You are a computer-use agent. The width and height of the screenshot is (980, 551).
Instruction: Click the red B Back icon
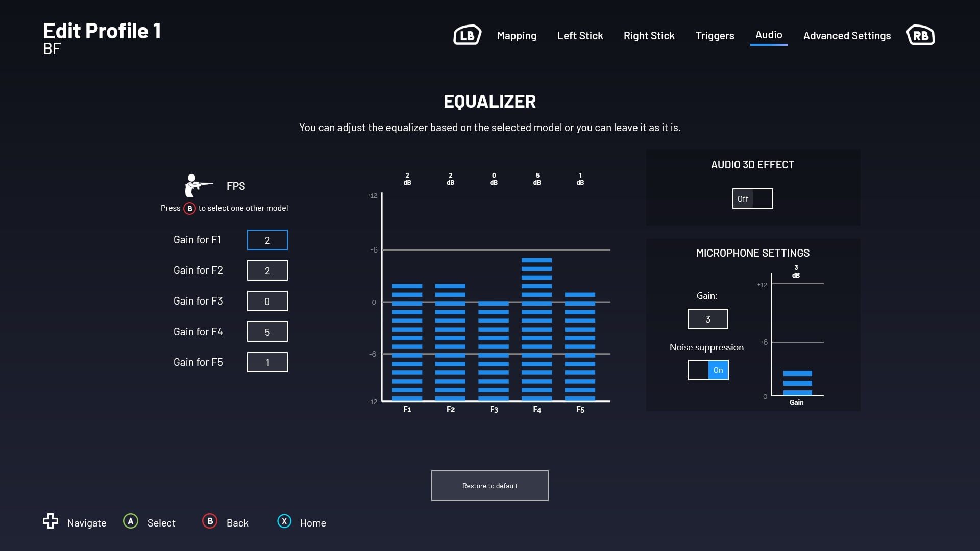(x=210, y=521)
